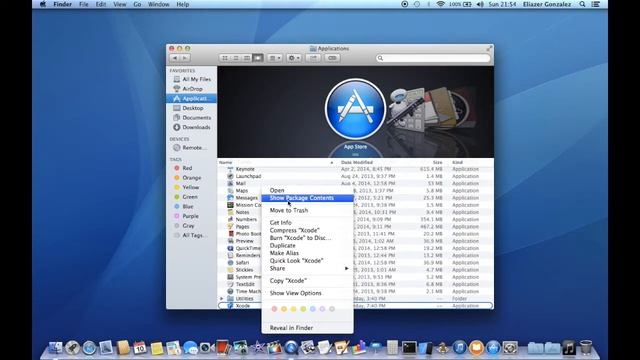The width and height of the screenshot is (640, 360).
Task: Go back using the Finder back arrow
Action: tap(175, 58)
